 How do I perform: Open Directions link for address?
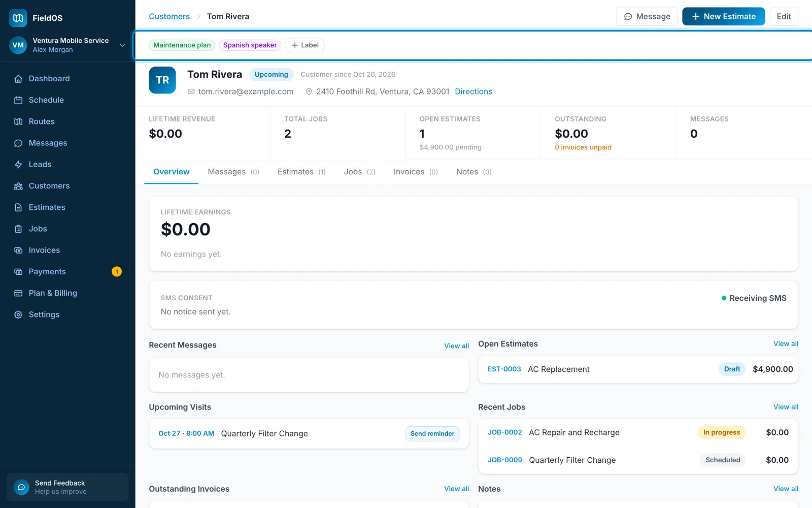(473, 91)
